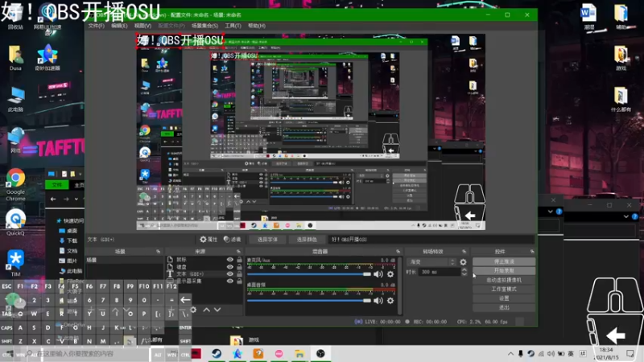Screen dimensions: 644x362
Task: Open QuickQ desktop icon
Action: (15, 222)
